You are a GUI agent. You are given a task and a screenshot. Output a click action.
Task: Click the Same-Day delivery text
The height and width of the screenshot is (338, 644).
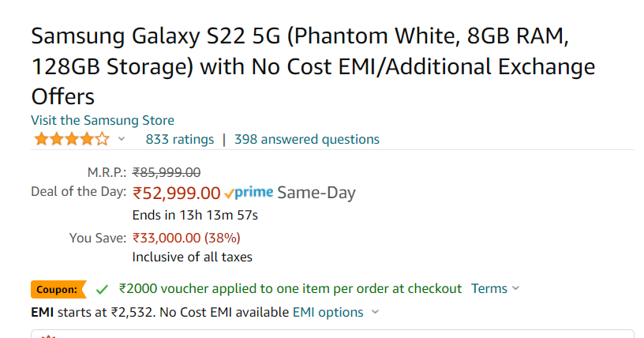click(x=316, y=193)
